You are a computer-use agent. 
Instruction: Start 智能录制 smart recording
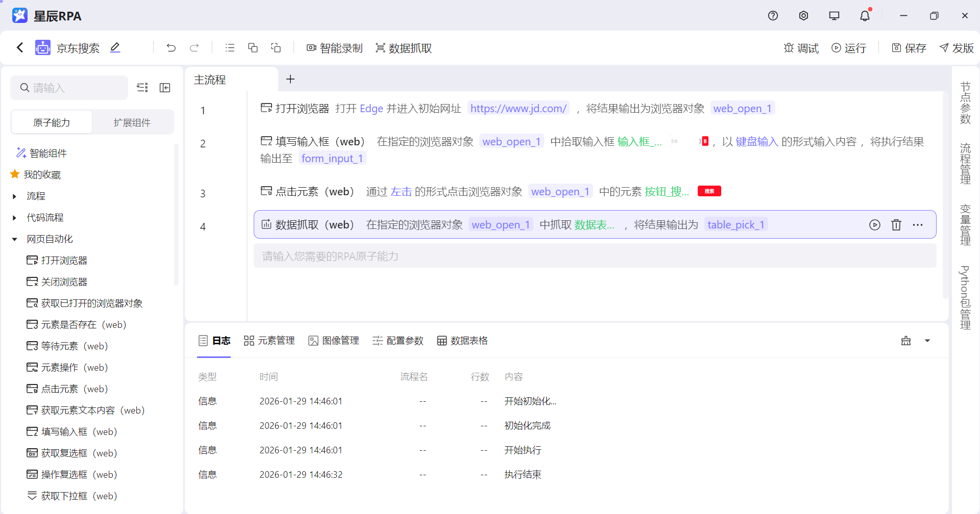tap(334, 47)
